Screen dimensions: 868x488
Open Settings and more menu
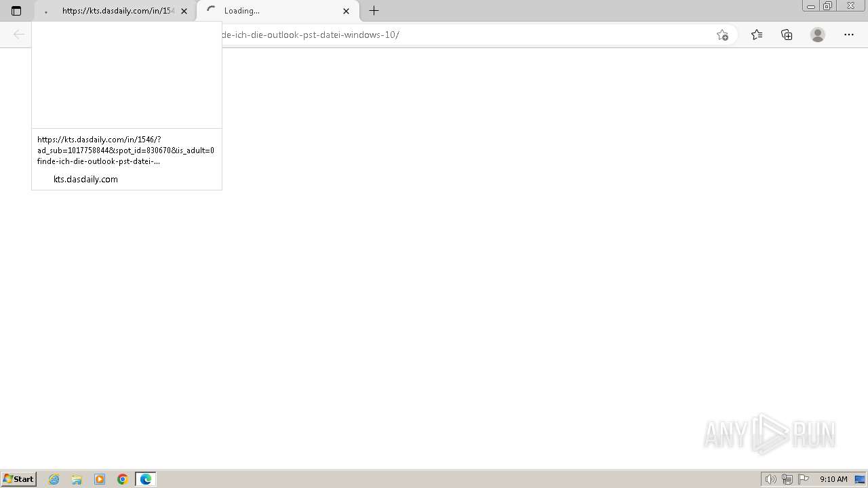(849, 35)
